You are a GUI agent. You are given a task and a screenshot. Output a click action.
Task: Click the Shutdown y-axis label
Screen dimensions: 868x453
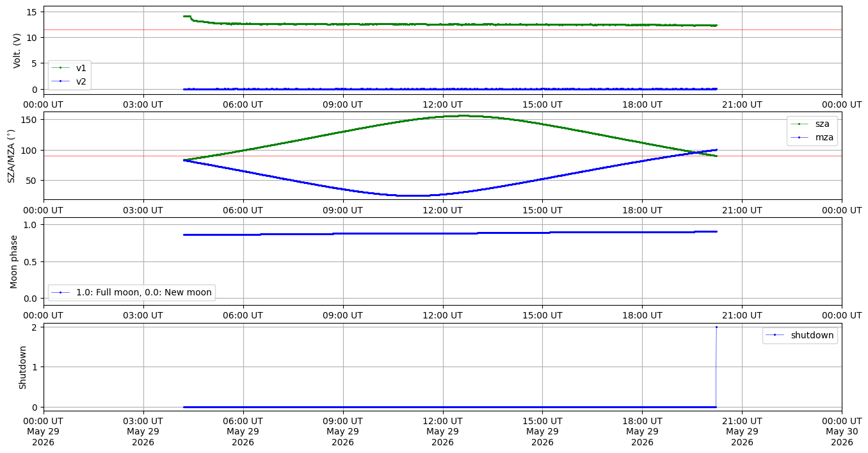click(x=22, y=367)
